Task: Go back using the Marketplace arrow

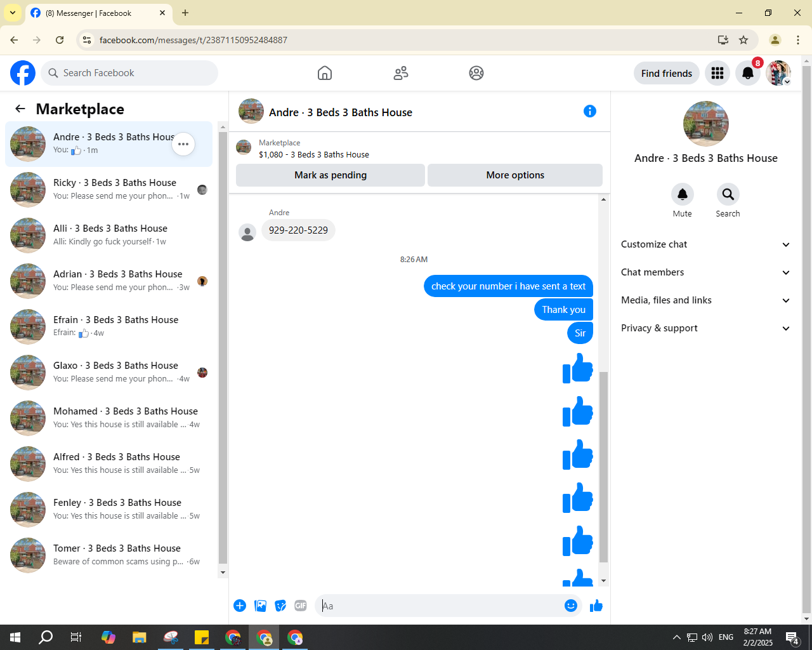Action: [x=20, y=109]
